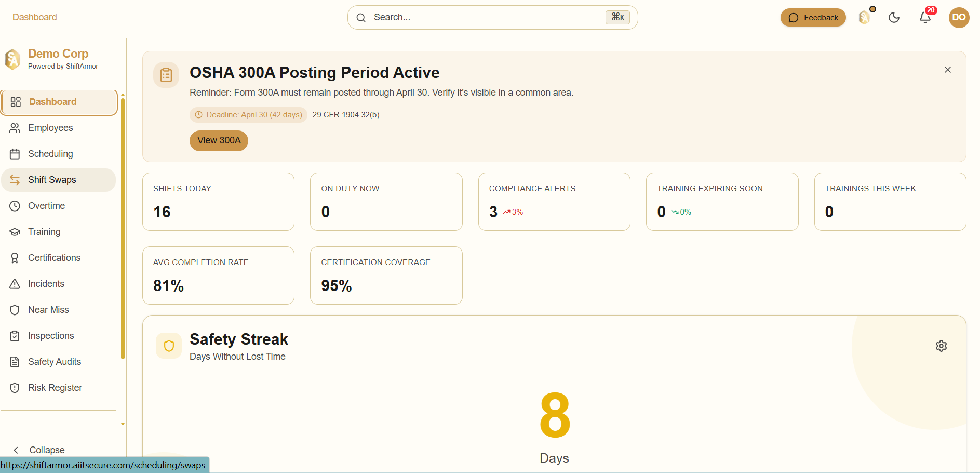The image size is (980, 473).
Task: Go to Shift Swaps page
Action: (x=52, y=180)
